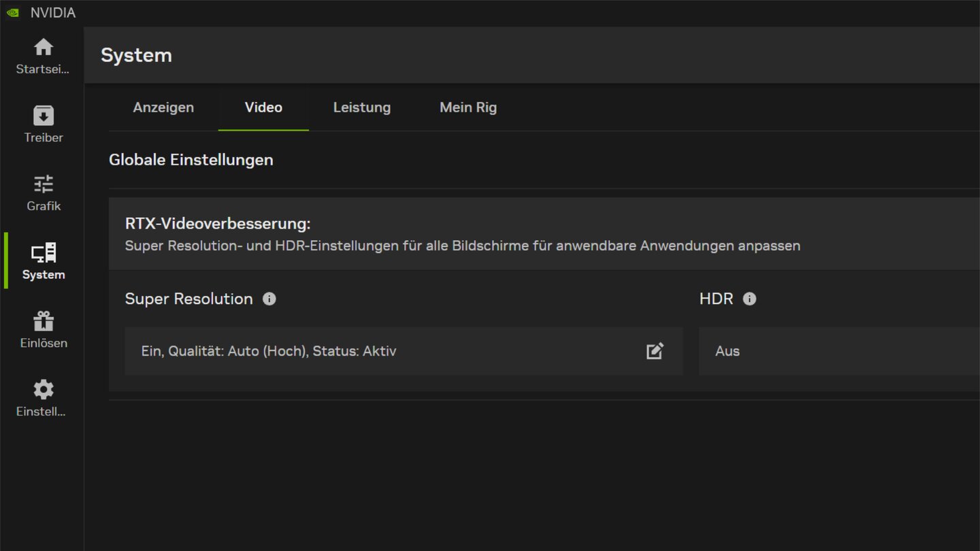
Task: Open the Treiber download icon in sidebar
Action: click(x=44, y=116)
